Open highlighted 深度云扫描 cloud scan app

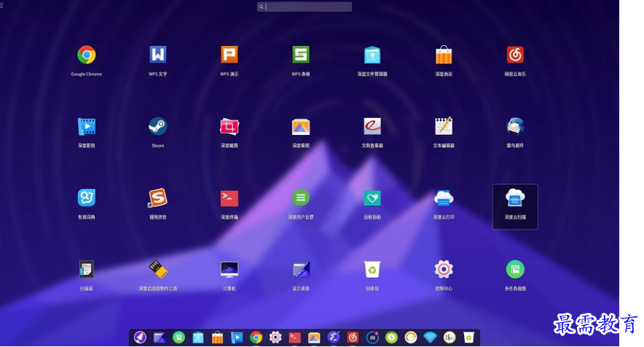(515, 206)
